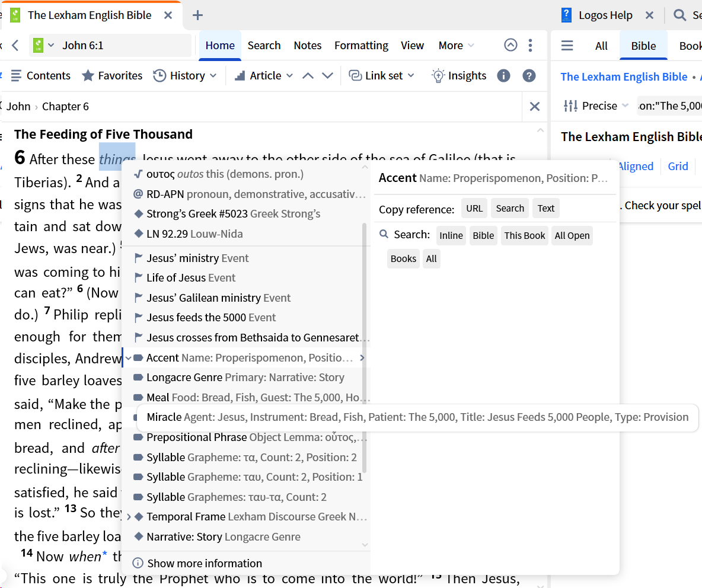This screenshot has height=588, width=702.
Task: Select Jesus crosses from Bethsaida entry
Action: click(x=246, y=338)
